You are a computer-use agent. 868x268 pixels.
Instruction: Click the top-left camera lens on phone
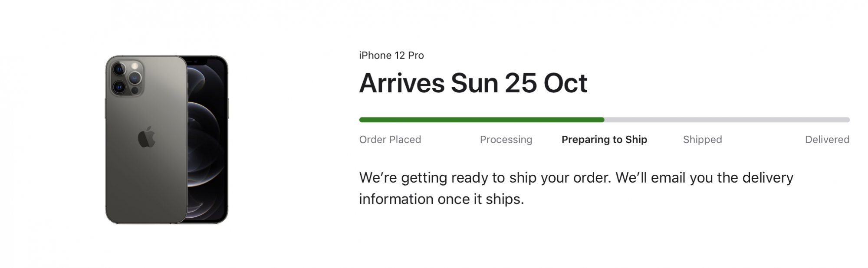click(x=119, y=69)
